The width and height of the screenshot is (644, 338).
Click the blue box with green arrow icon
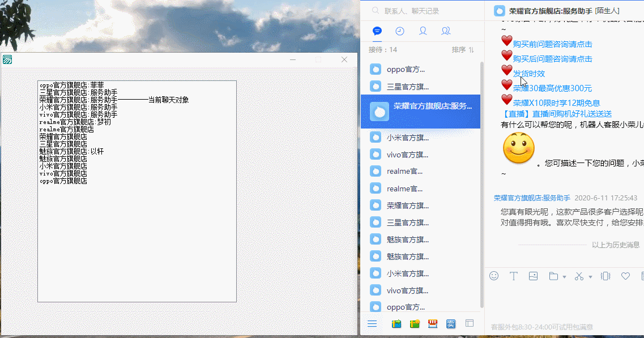pyautogui.click(x=396, y=324)
